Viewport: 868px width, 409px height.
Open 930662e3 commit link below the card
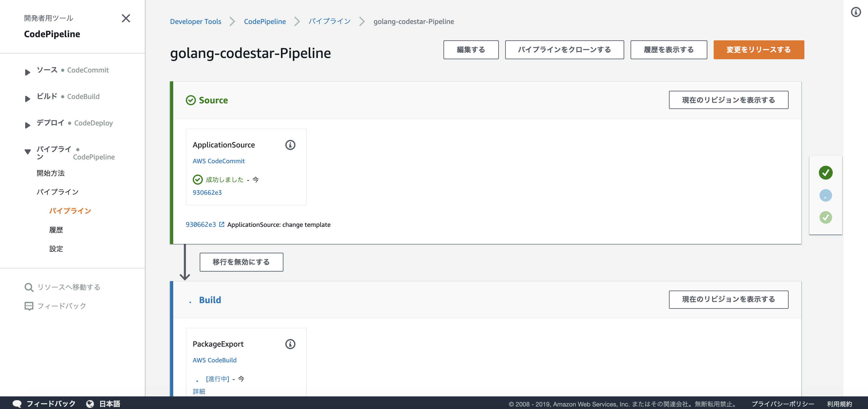click(201, 224)
